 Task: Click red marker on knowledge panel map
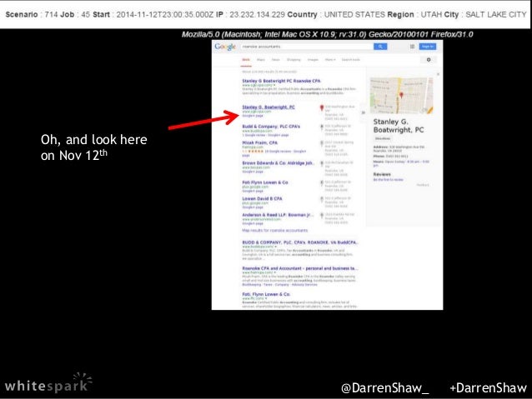click(x=401, y=95)
